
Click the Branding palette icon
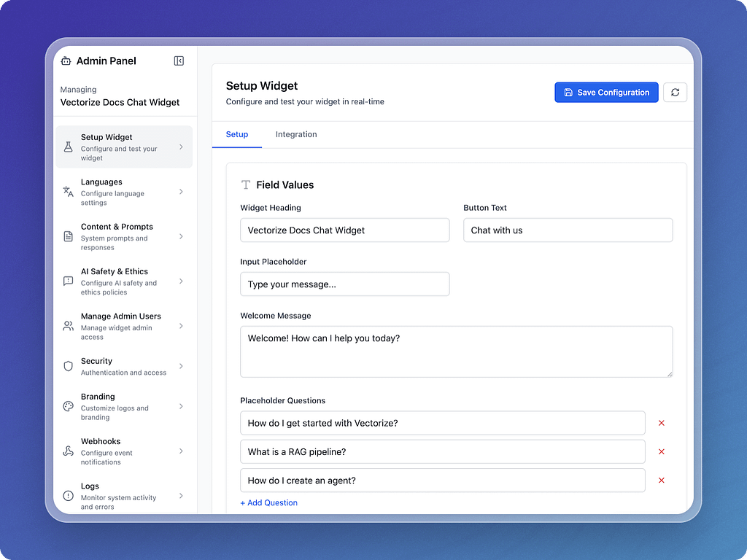click(68, 407)
